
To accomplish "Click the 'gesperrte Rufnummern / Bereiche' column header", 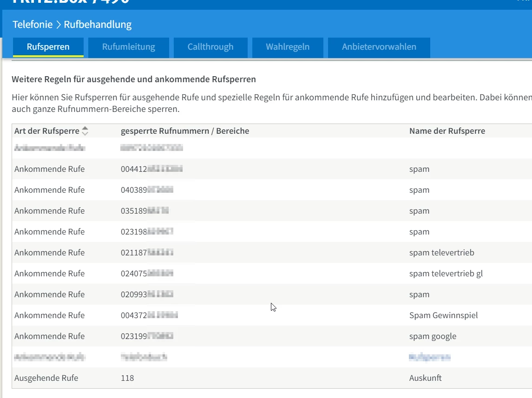I will tap(185, 131).
